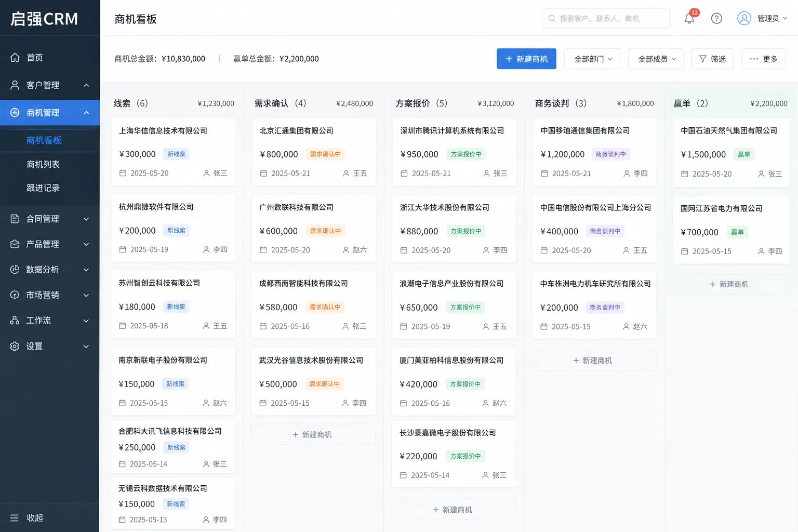Screen dimensions: 798x532
Task: Click the search customers input field
Action: click(606, 18)
